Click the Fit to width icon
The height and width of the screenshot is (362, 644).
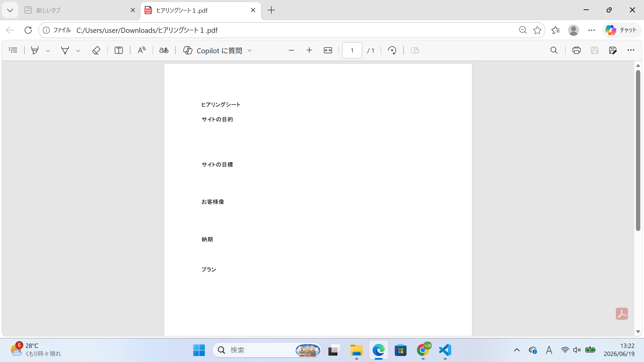coord(328,50)
